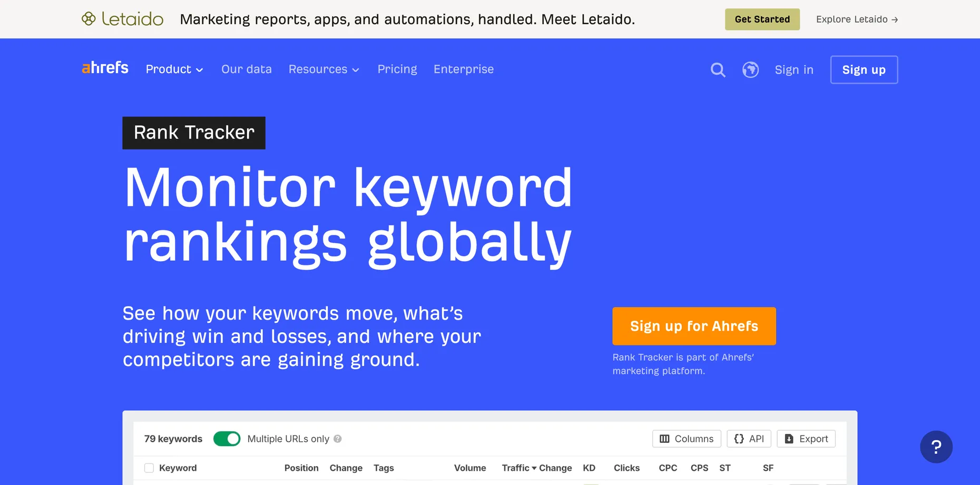Click the Rank Tracker label
This screenshot has height=485, width=980.
[x=194, y=133]
